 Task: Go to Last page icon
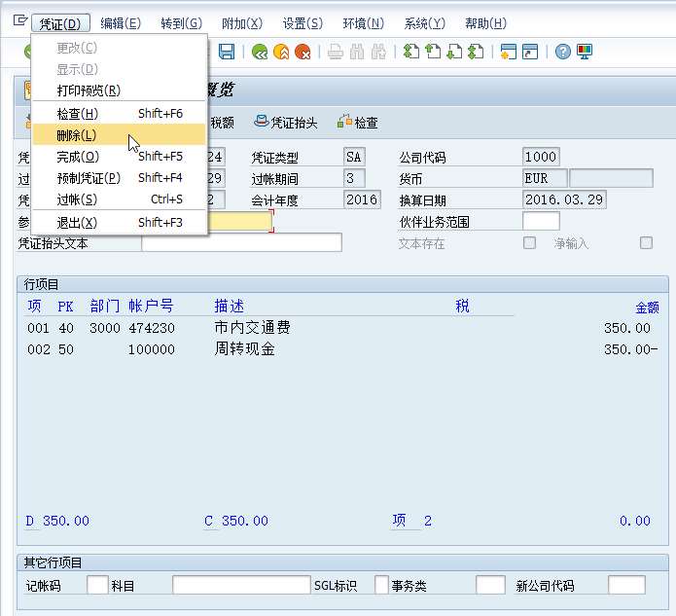(x=476, y=52)
